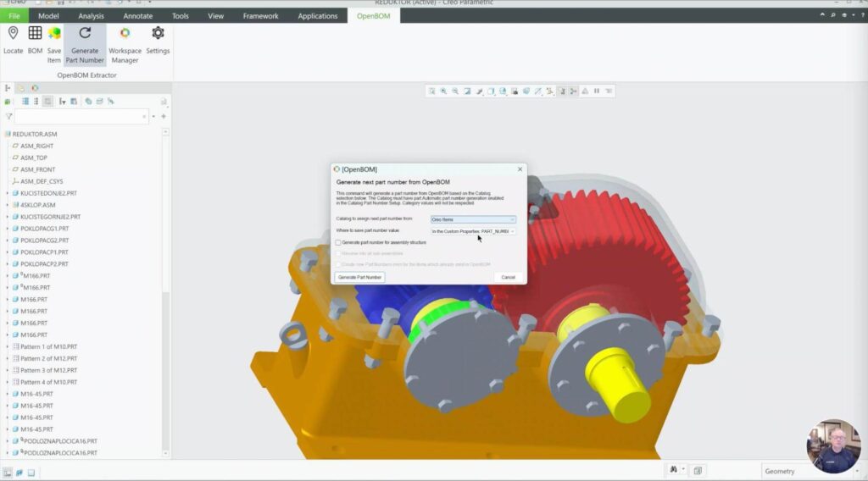The image size is (868, 481).
Task: Select Pattern 4 of M10.PRT row
Action: coord(48,382)
